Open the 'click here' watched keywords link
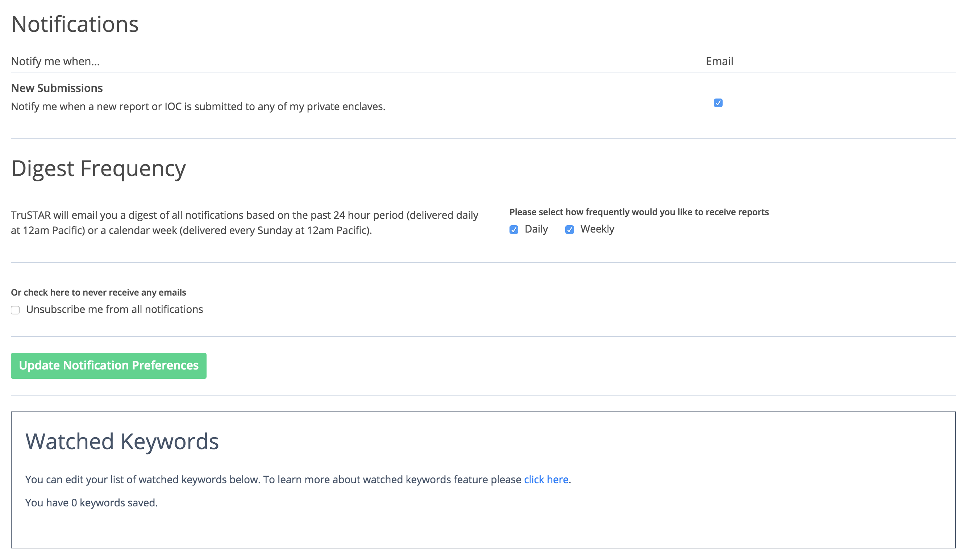 click(x=546, y=479)
